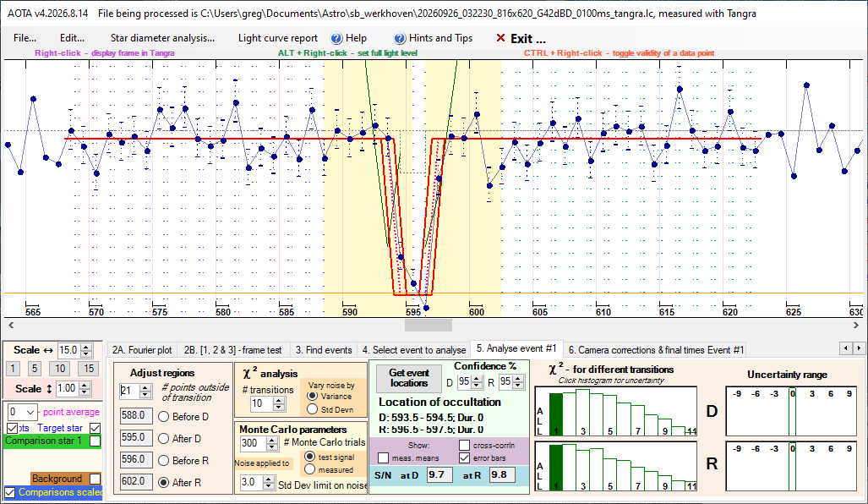Open the 4. Select event to analyse tab

(414, 350)
